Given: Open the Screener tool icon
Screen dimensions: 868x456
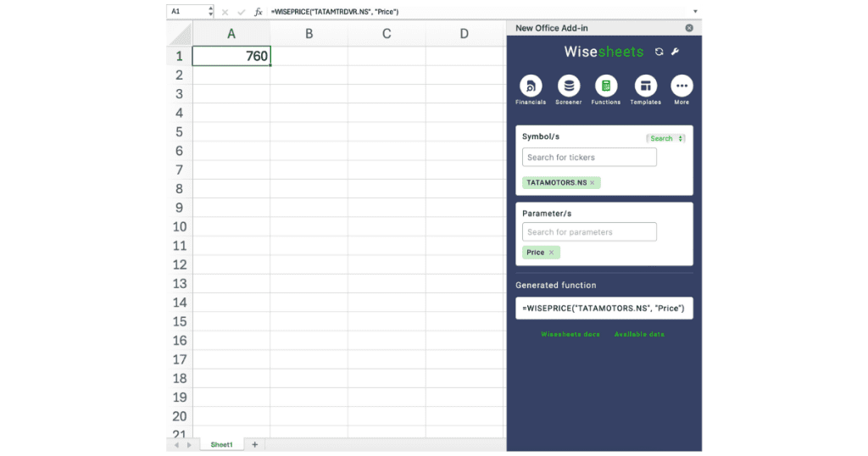Looking at the screenshot, I should pyautogui.click(x=568, y=86).
